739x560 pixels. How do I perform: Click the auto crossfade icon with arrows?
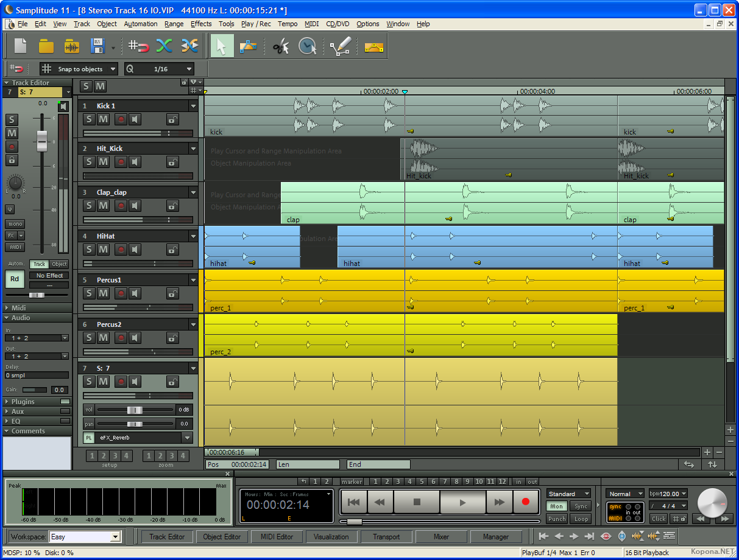click(189, 46)
